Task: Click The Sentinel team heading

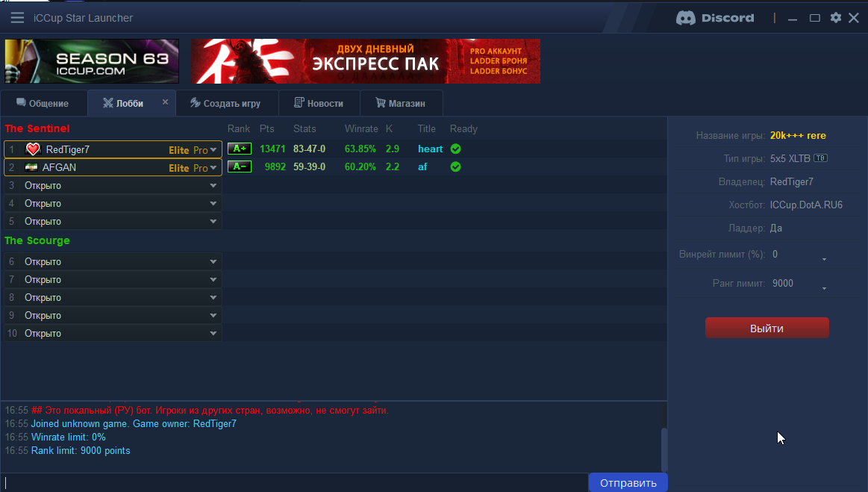Action: tap(37, 128)
